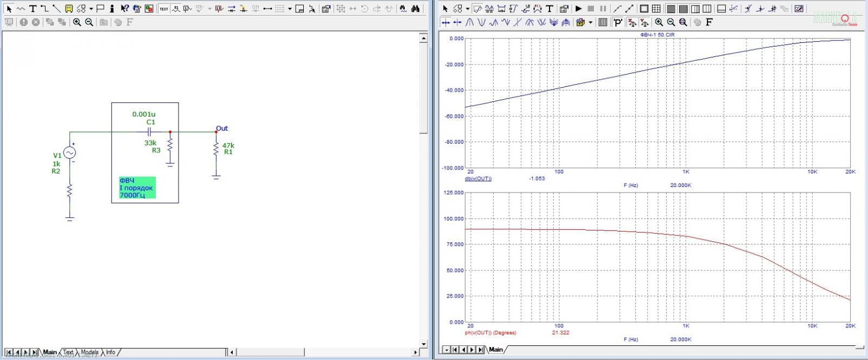Click the ФВЧ I порядок 7000Гц text block
Screen dimensions: 868x360
(x=137, y=188)
